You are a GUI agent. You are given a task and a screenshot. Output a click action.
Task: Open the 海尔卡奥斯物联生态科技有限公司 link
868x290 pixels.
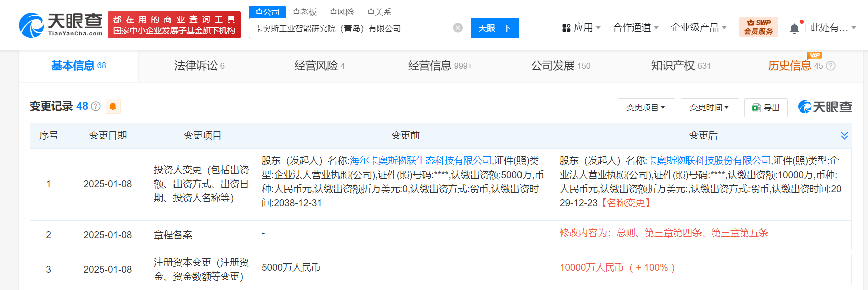(421, 161)
